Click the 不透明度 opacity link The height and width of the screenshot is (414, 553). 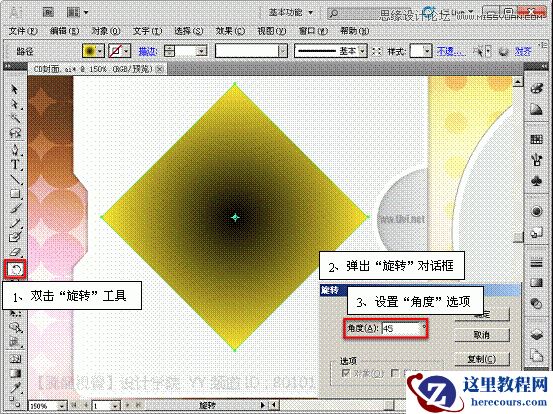[451, 51]
